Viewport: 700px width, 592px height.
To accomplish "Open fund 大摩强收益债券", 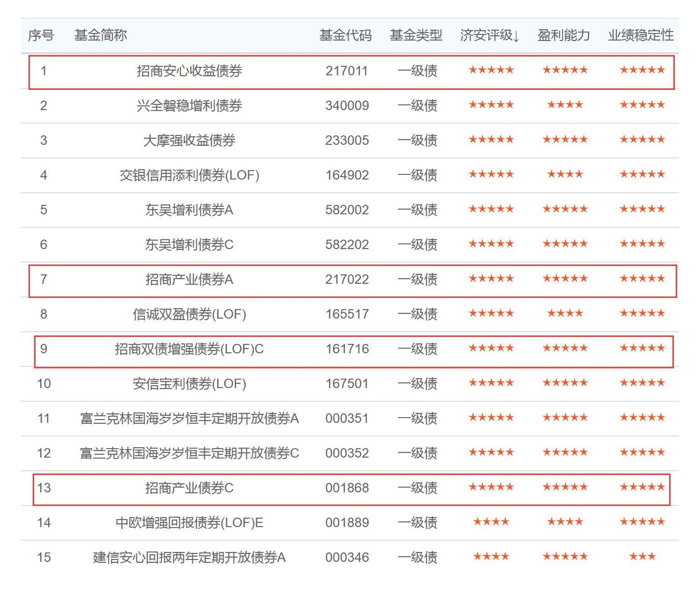I will coord(189,140).
